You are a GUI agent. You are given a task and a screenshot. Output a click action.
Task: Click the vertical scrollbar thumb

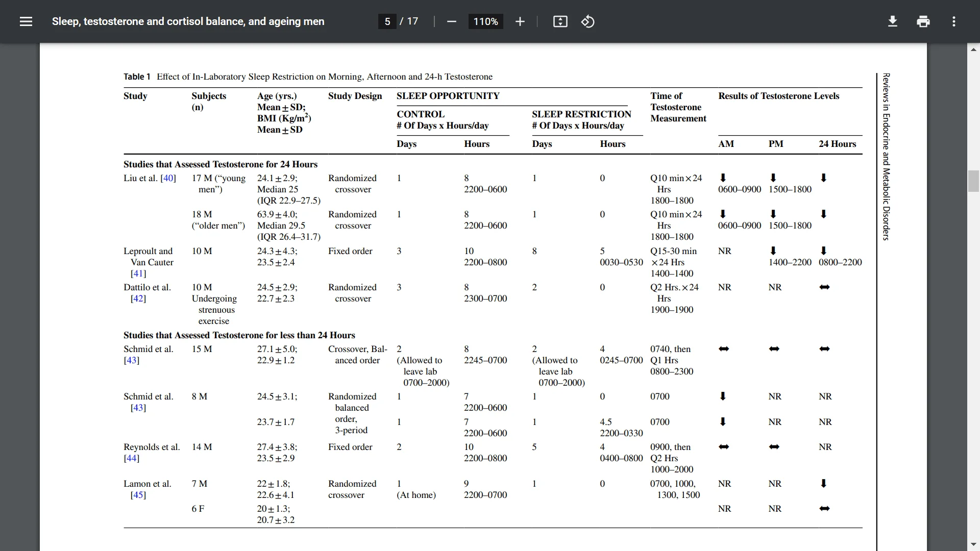pyautogui.click(x=973, y=181)
